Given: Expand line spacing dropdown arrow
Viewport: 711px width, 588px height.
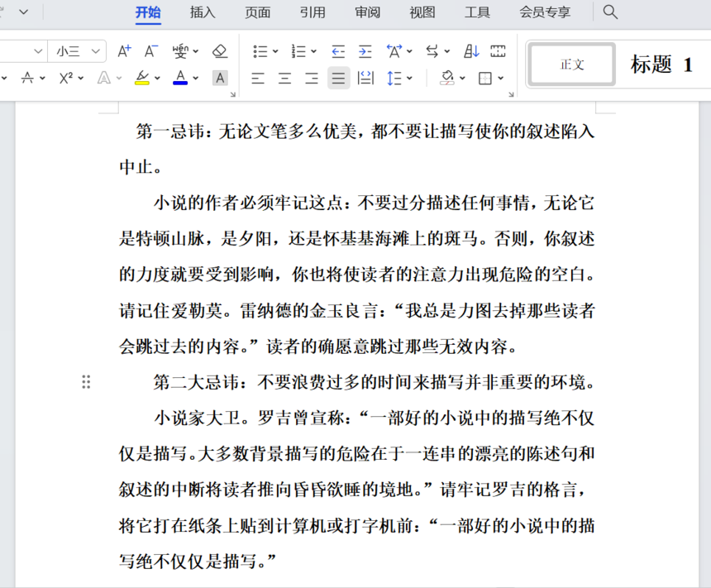Looking at the screenshot, I should [x=409, y=78].
